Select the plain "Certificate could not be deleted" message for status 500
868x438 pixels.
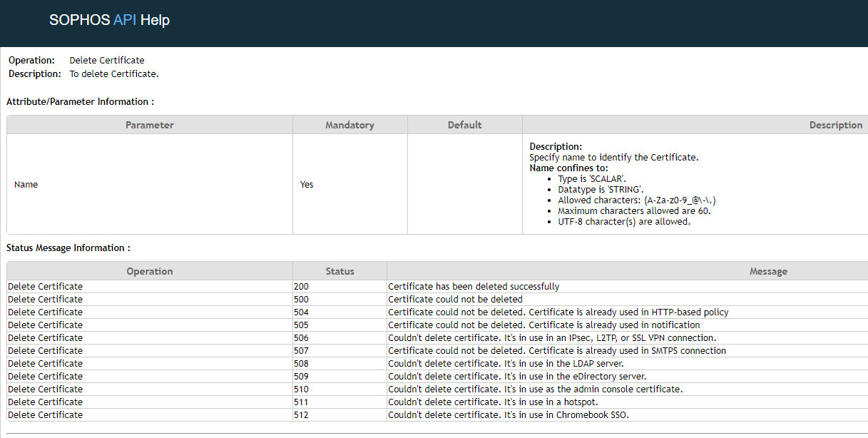(x=455, y=300)
